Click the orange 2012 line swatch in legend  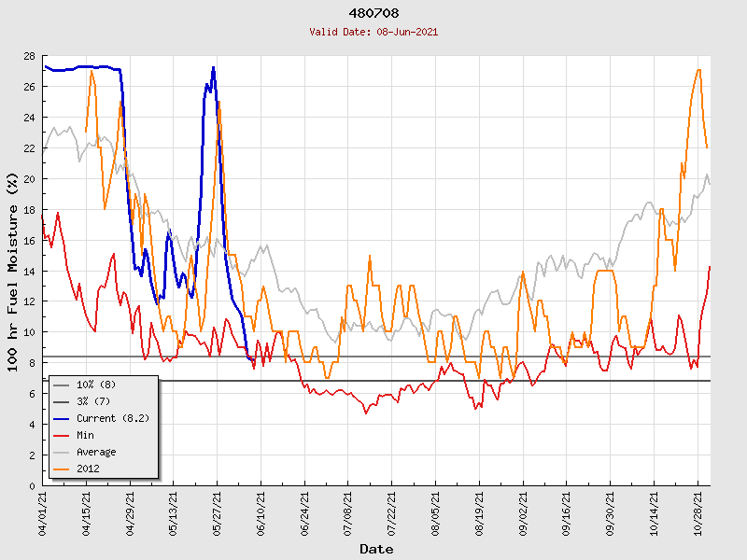[x=62, y=469]
